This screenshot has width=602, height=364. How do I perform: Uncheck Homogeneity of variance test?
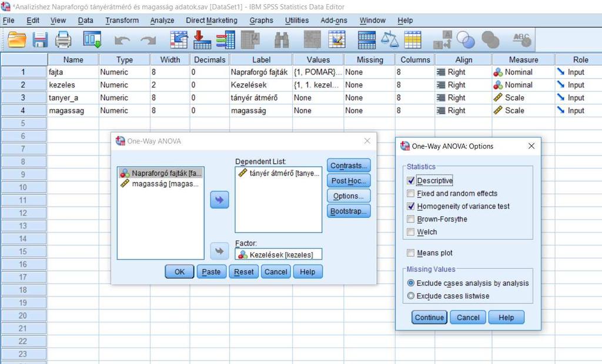tap(411, 206)
